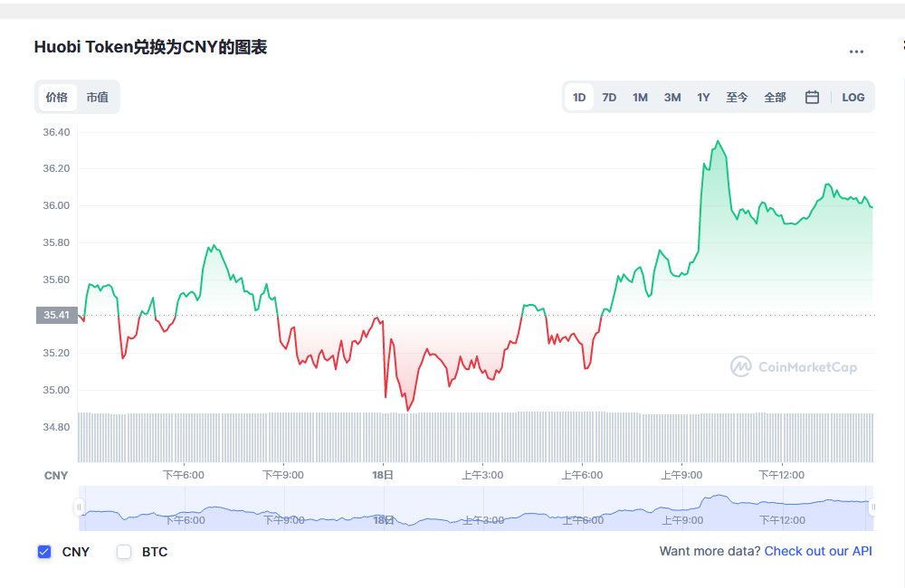Click the 36.00 value on price axis
Viewport: 905px width, 588px height.
coord(56,205)
